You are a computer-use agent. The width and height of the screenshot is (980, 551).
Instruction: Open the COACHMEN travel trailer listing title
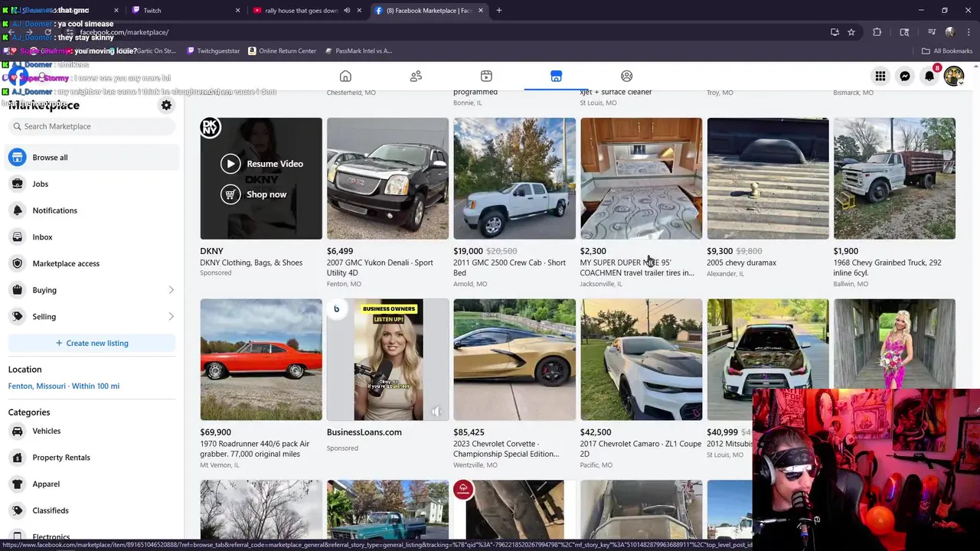click(x=637, y=268)
